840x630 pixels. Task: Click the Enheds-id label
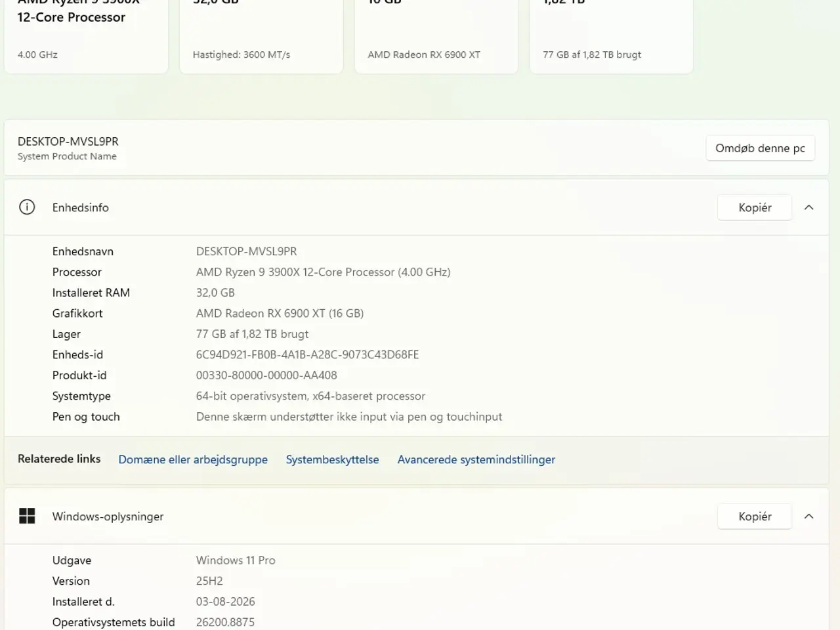click(77, 354)
